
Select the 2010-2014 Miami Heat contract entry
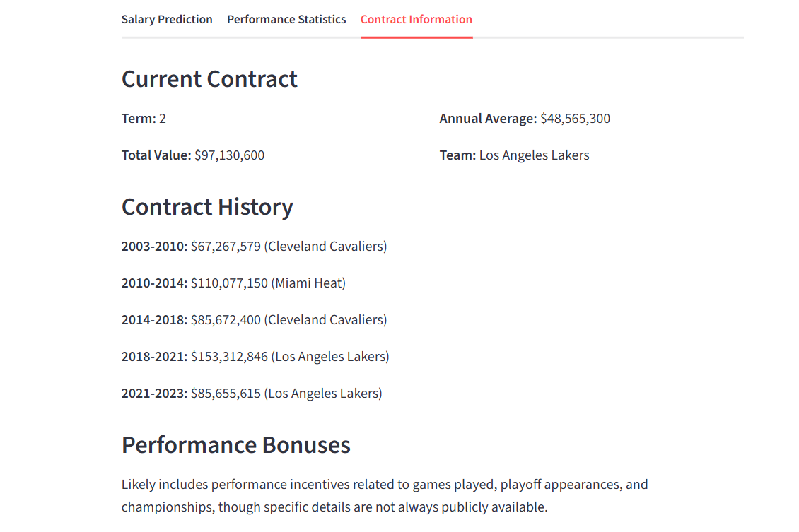[233, 283]
